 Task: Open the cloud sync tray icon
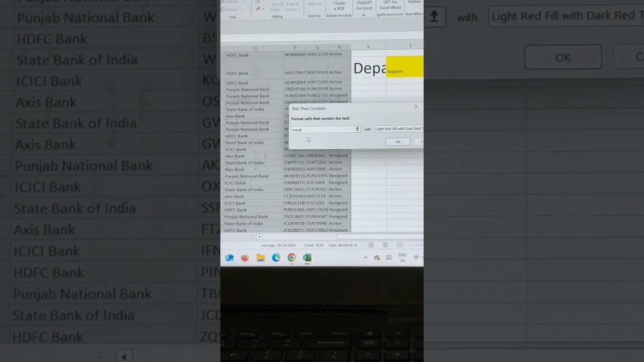pos(377,258)
